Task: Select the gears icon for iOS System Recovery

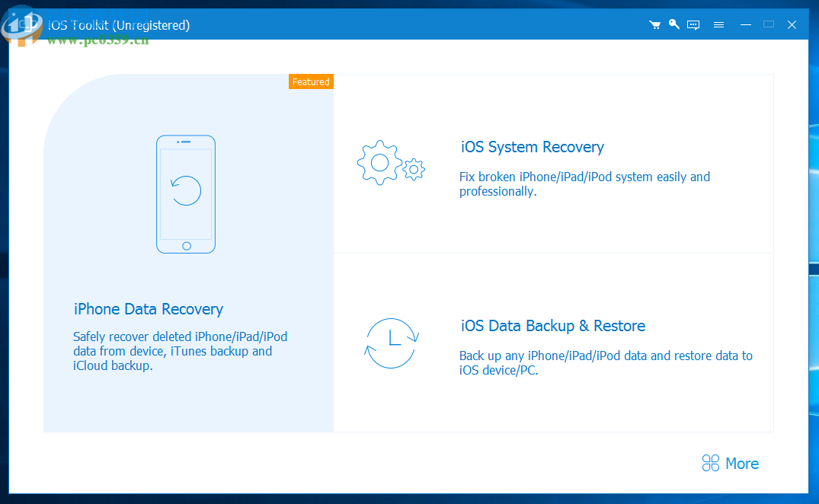Action: pyautogui.click(x=391, y=162)
